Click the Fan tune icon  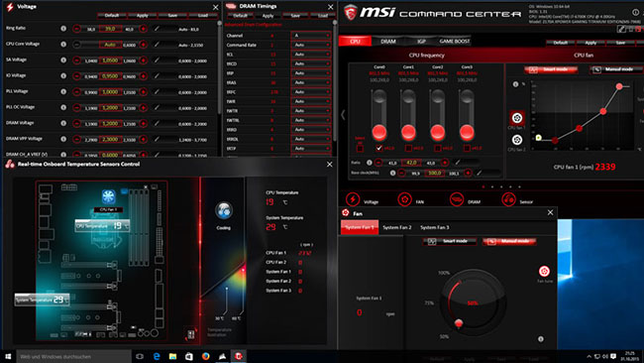point(544,272)
